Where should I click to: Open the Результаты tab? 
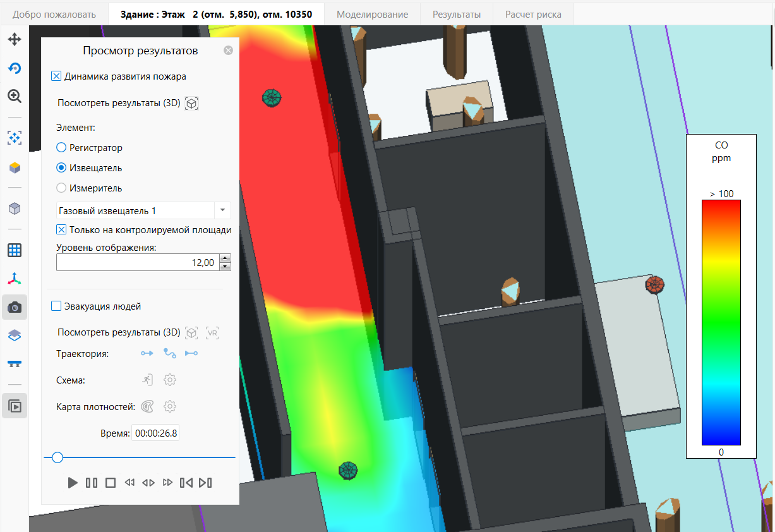click(x=457, y=14)
